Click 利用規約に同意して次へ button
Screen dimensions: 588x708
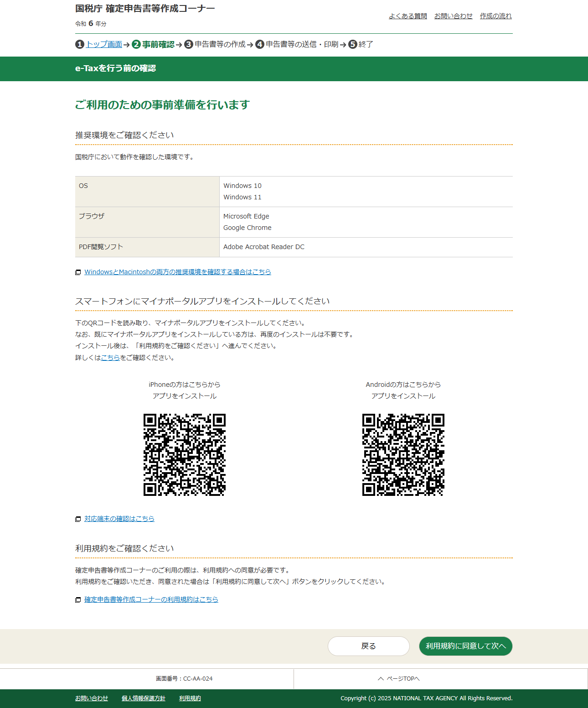tap(466, 646)
